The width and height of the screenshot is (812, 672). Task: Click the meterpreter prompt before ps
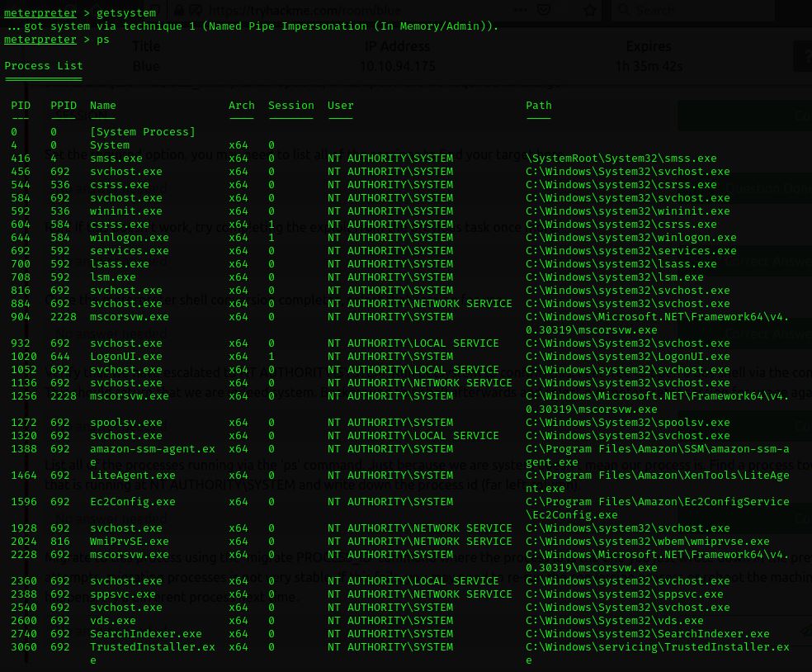(x=40, y=40)
